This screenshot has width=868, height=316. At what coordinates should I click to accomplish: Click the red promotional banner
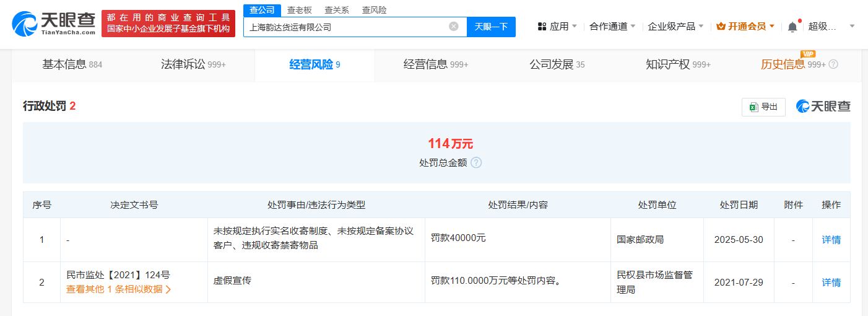click(168, 24)
